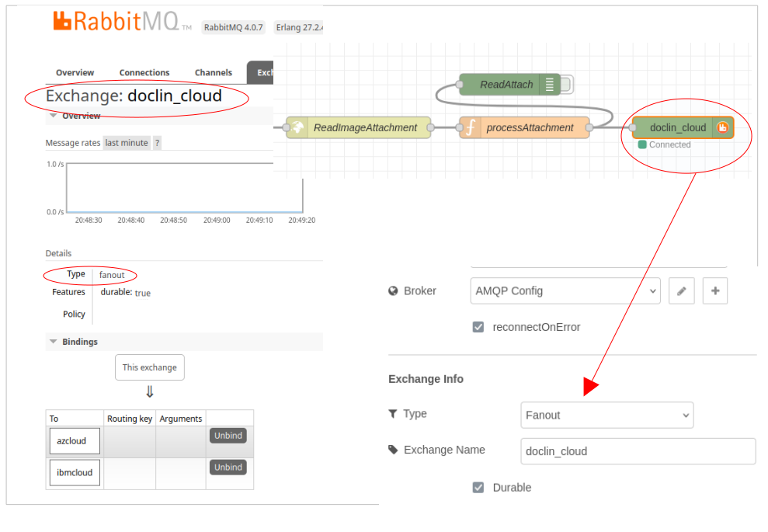
Task: Edit the AMQP Config broker with pencil icon
Action: coord(681,291)
